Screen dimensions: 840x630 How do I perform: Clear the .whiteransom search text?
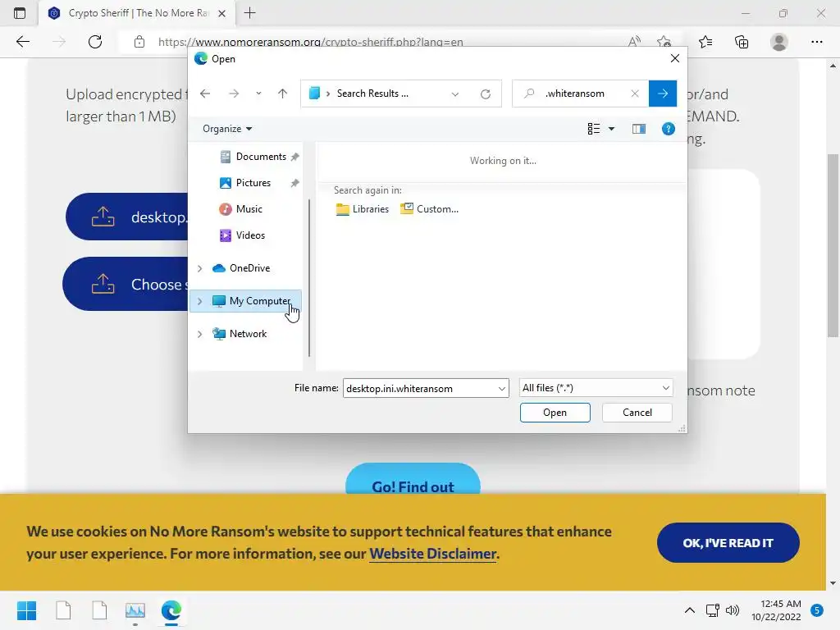click(635, 94)
